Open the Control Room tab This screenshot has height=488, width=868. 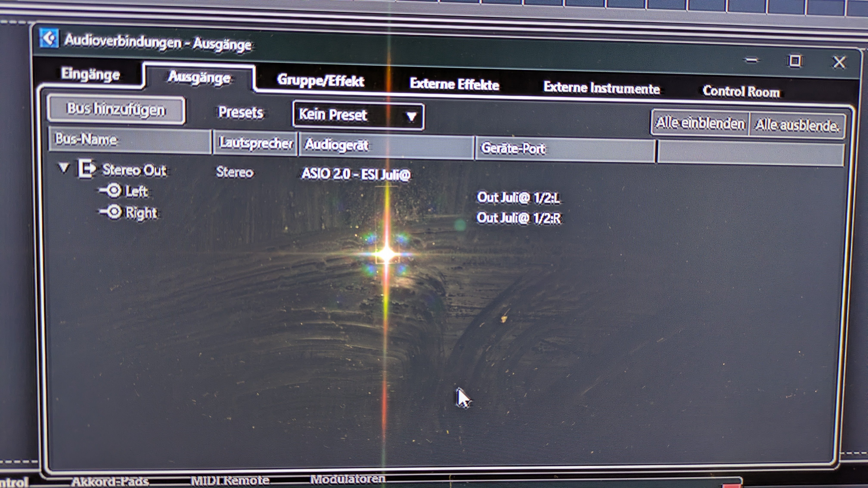tap(741, 91)
